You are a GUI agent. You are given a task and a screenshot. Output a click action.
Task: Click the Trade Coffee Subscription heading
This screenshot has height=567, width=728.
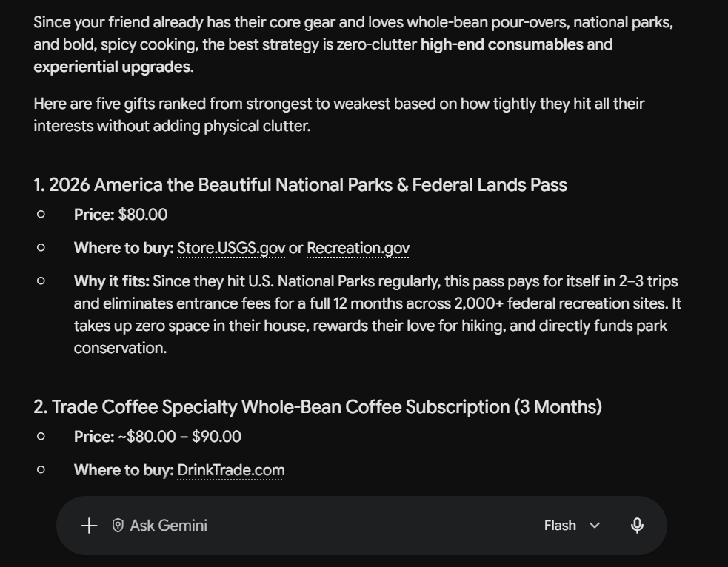click(x=318, y=407)
